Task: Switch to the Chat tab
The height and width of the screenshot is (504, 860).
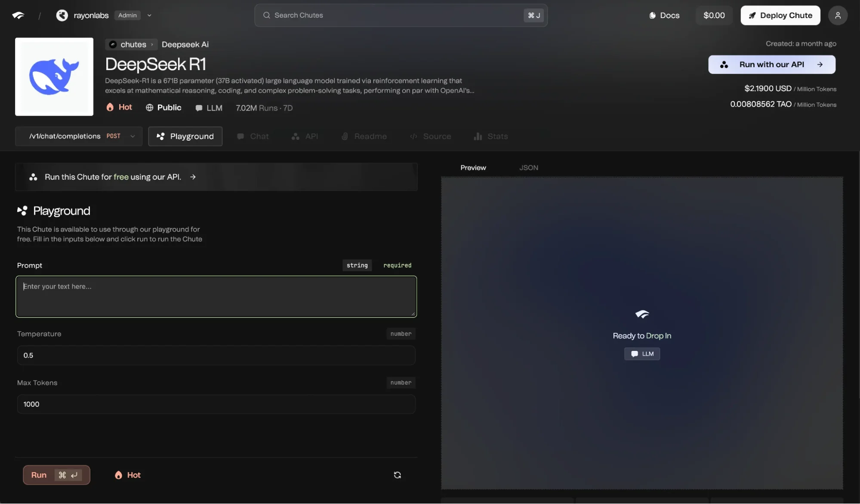Action: (x=253, y=136)
